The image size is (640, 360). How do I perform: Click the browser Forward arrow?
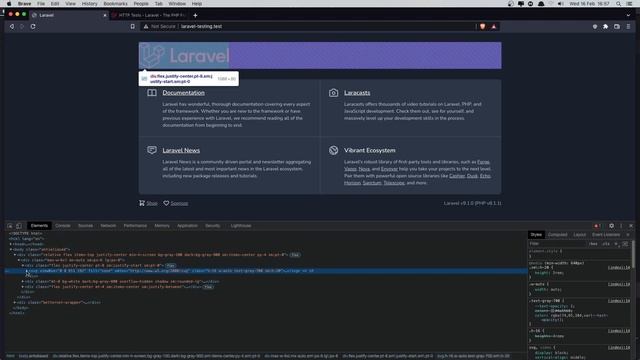coord(22,27)
